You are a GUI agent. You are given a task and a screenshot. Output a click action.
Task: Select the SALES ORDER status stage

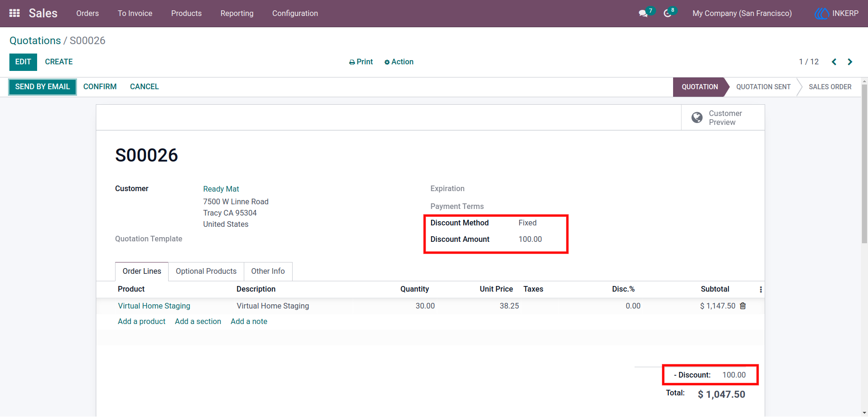[x=830, y=87]
